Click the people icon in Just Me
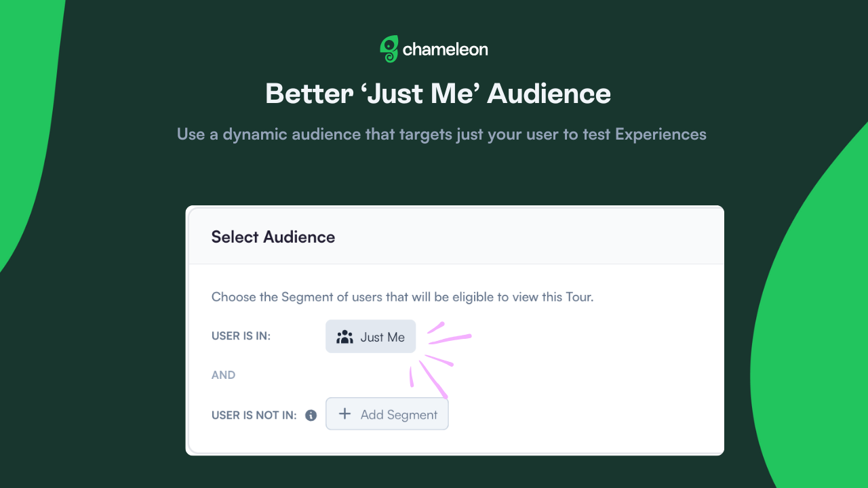The image size is (868, 488). pos(345,337)
